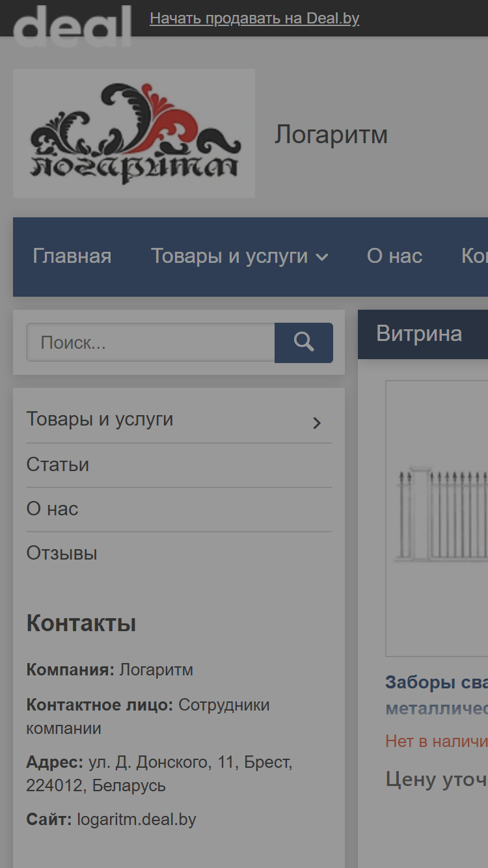
Task: Click 'Нет в наличии' availability label
Action: (437, 741)
